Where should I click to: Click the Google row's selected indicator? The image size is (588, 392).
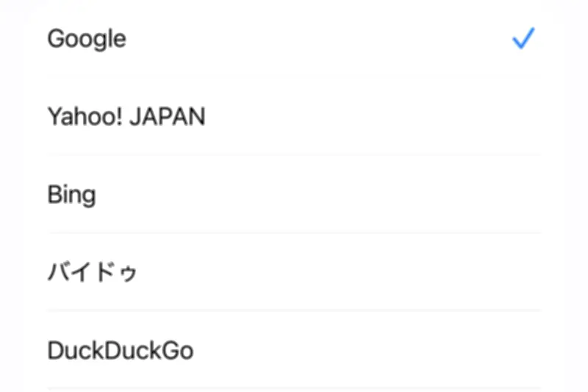coord(523,38)
